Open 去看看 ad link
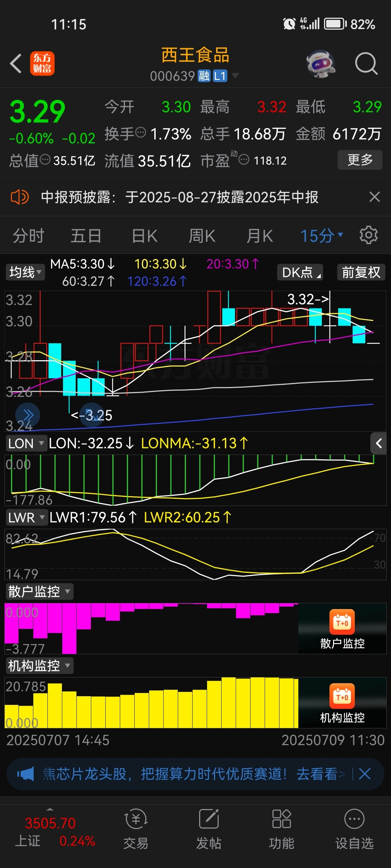The width and height of the screenshot is (391, 868). (320, 774)
